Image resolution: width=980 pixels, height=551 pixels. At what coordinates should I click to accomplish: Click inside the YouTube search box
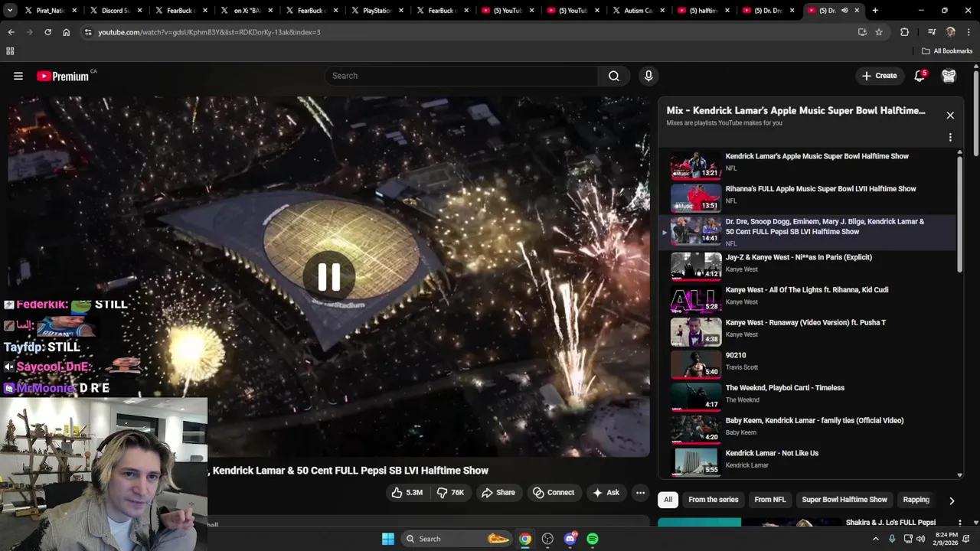click(x=462, y=76)
